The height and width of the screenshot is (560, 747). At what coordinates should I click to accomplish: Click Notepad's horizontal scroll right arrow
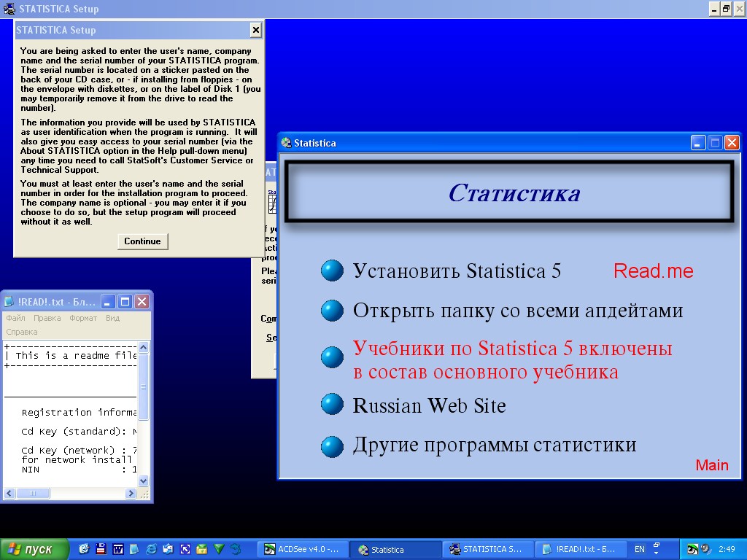(x=131, y=494)
